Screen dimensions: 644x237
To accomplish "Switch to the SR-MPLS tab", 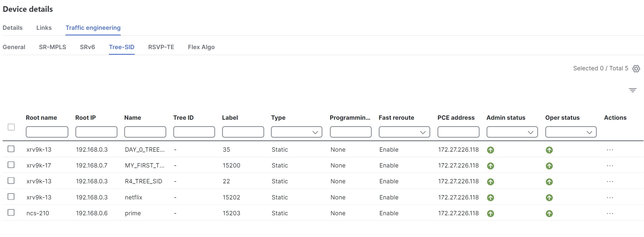I will point(53,47).
